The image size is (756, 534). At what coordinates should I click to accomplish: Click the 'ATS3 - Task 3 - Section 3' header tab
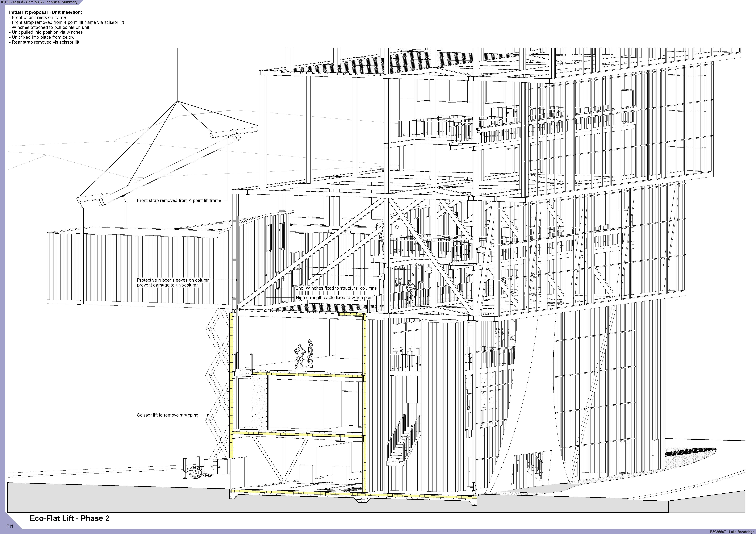[39, 2]
